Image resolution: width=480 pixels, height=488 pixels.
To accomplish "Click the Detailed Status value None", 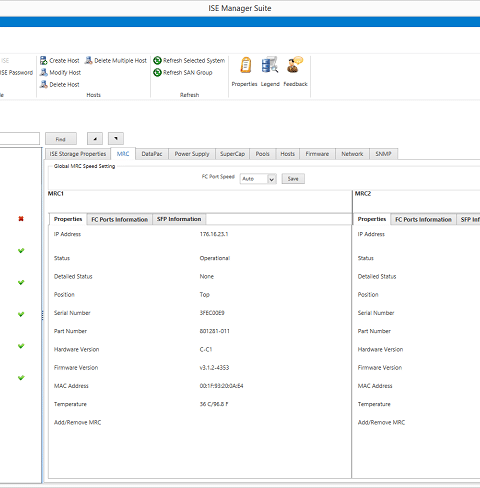I will [207, 277].
